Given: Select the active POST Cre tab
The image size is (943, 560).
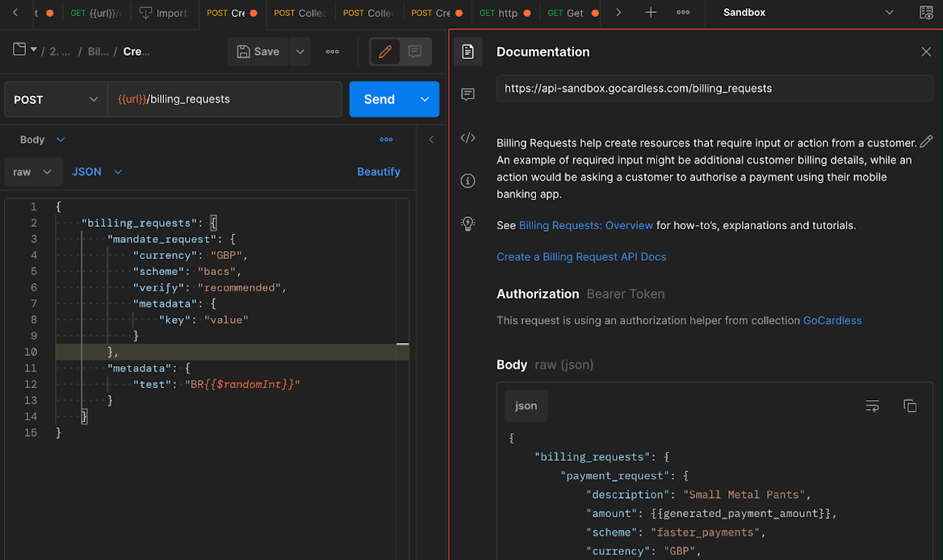Looking at the screenshot, I should 231,13.
